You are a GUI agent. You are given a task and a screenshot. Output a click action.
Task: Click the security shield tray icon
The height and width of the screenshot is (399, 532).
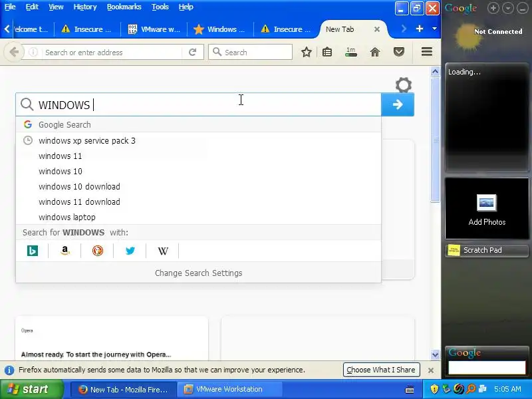point(434,389)
